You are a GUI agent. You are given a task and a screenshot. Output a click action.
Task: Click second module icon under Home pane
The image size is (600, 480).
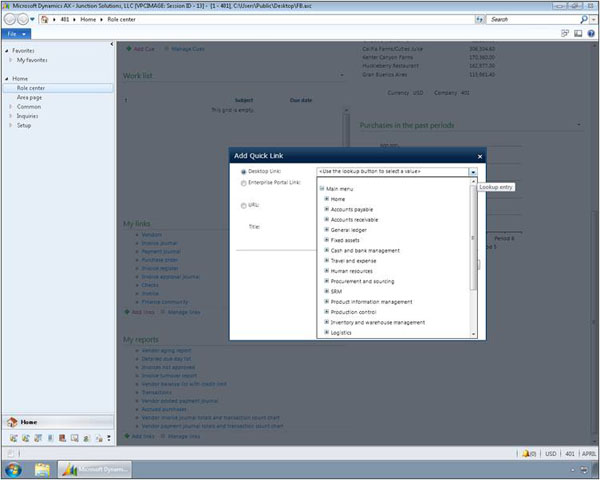coord(26,438)
